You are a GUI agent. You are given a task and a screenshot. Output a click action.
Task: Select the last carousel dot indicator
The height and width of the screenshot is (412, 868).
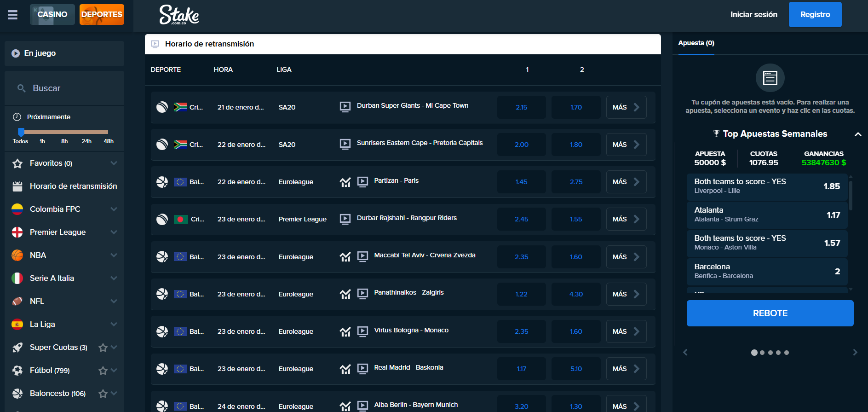787,353
